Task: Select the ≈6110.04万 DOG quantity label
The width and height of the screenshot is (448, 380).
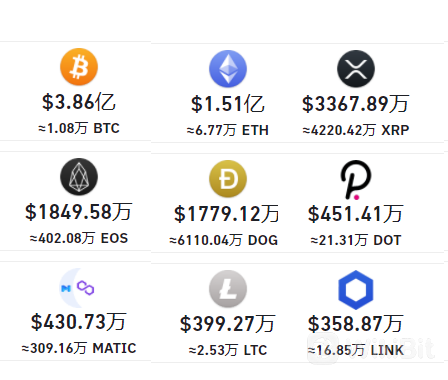Action: pos(224,240)
